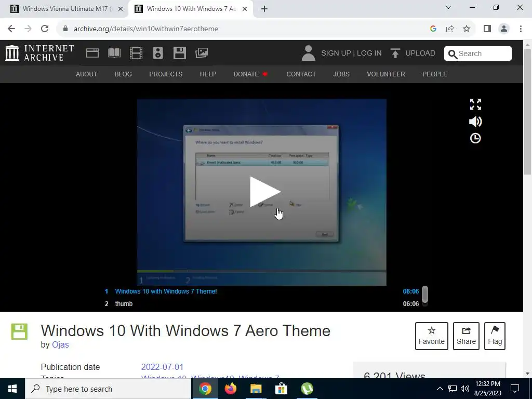Open a new tab with the plus button
The height and width of the screenshot is (399, 532).
[x=264, y=9]
